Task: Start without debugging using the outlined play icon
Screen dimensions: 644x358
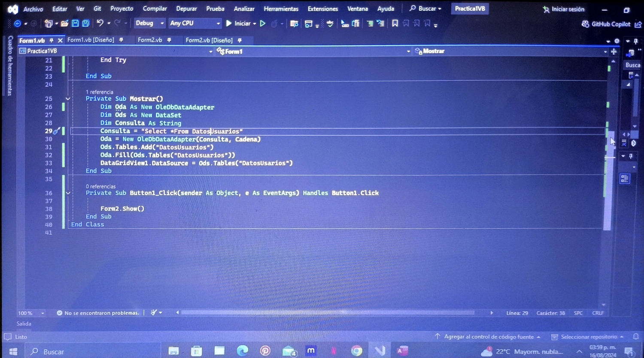Action: [x=263, y=23]
